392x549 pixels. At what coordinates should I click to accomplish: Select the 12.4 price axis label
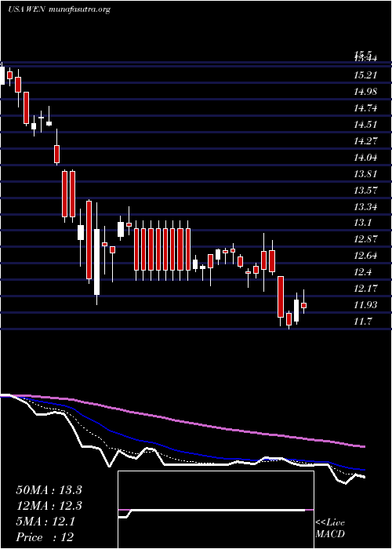[363, 272]
